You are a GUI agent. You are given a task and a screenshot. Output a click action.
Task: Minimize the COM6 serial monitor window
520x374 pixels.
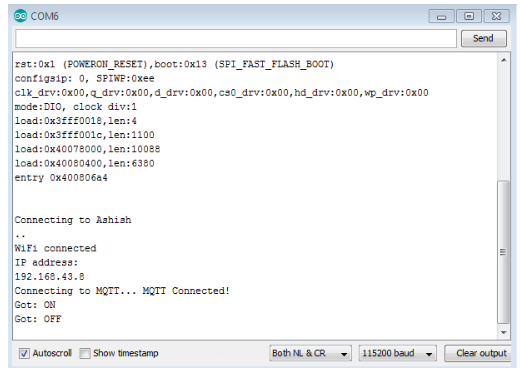(x=441, y=16)
